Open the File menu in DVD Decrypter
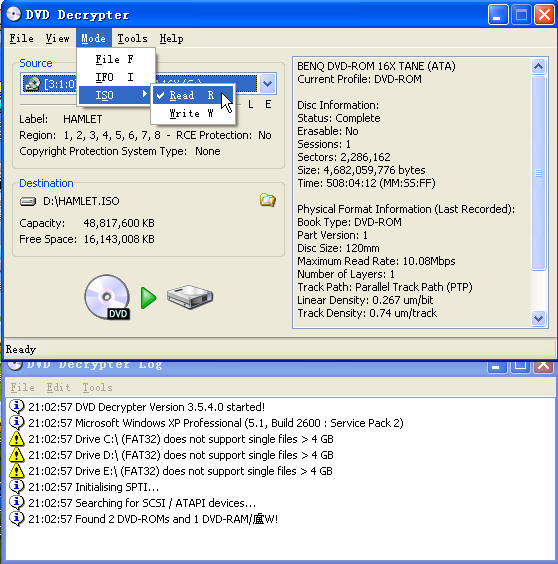 point(22,38)
